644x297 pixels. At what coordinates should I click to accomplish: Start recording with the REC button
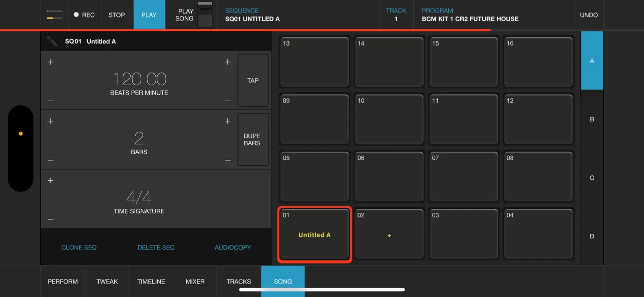click(84, 15)
